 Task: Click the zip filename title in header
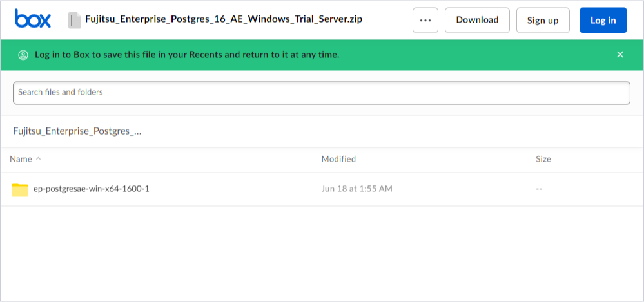(224, 19)
